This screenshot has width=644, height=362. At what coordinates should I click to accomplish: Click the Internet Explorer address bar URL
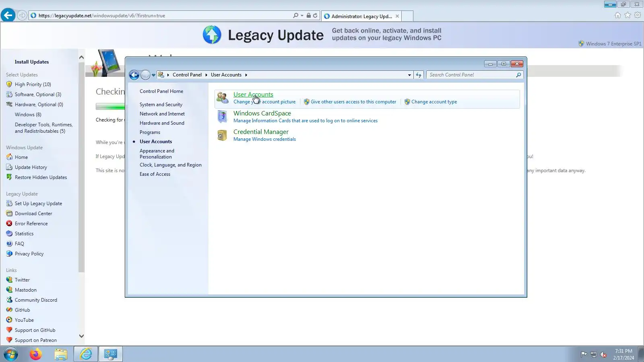tap(102, 16)
